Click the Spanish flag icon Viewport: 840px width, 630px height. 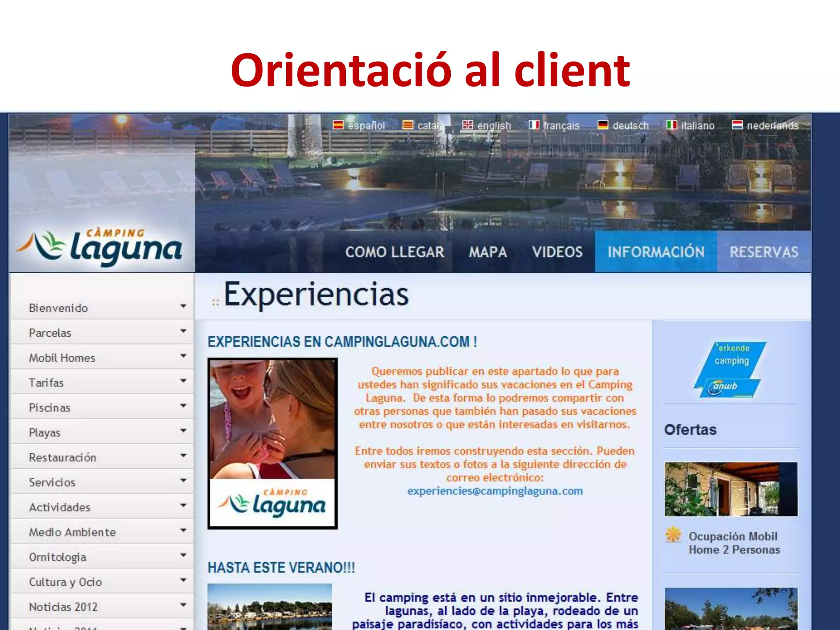tap(338, 125)
